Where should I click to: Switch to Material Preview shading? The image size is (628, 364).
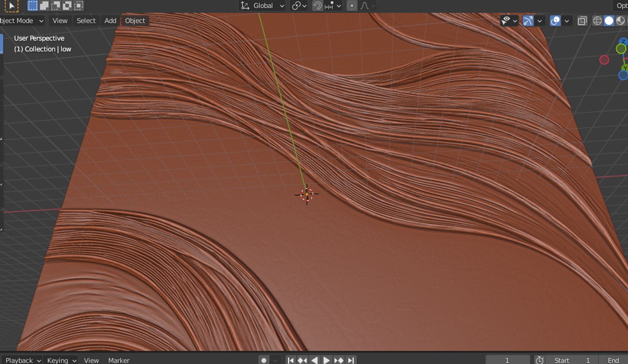[620, 21]
